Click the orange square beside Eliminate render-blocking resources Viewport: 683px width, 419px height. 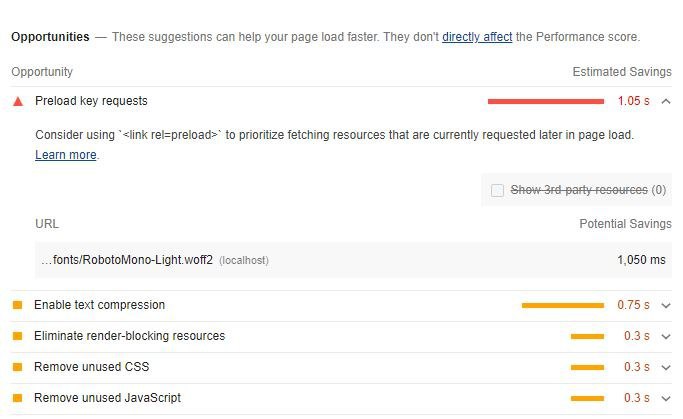click(x=17, y=336)
